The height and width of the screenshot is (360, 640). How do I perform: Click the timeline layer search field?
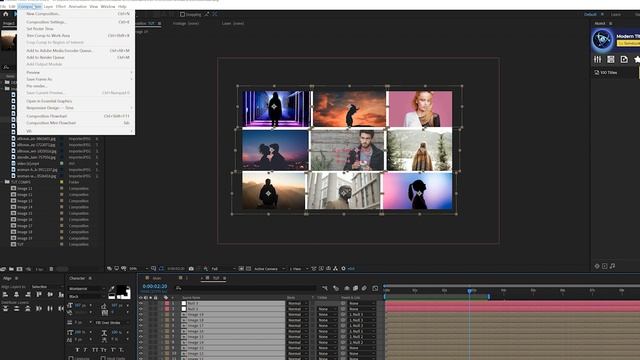click(245, 288)
